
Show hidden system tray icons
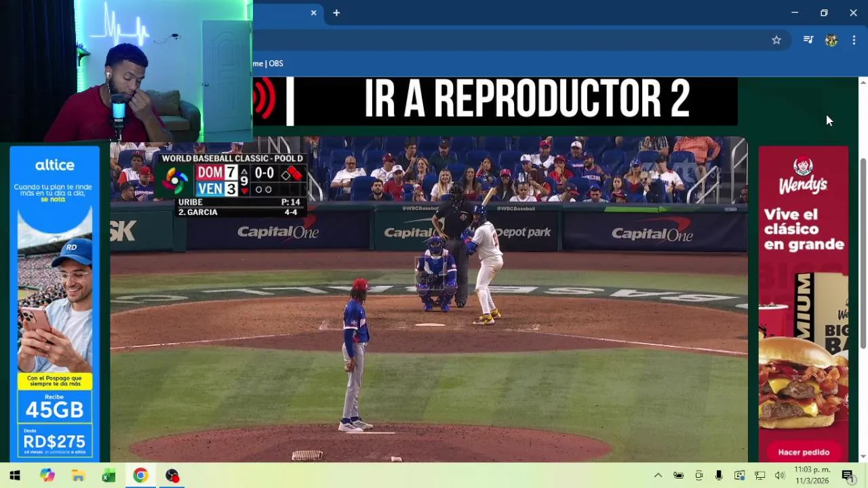(658, 476)
